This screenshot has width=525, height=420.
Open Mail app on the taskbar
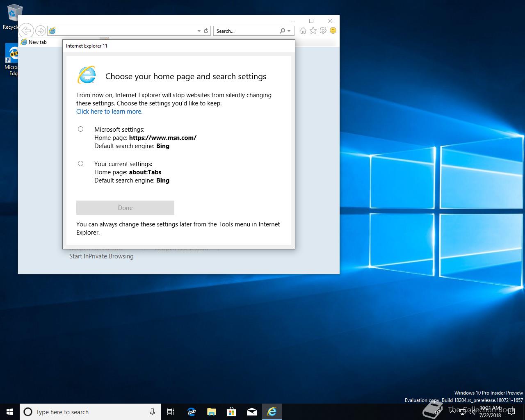point(251,412)
